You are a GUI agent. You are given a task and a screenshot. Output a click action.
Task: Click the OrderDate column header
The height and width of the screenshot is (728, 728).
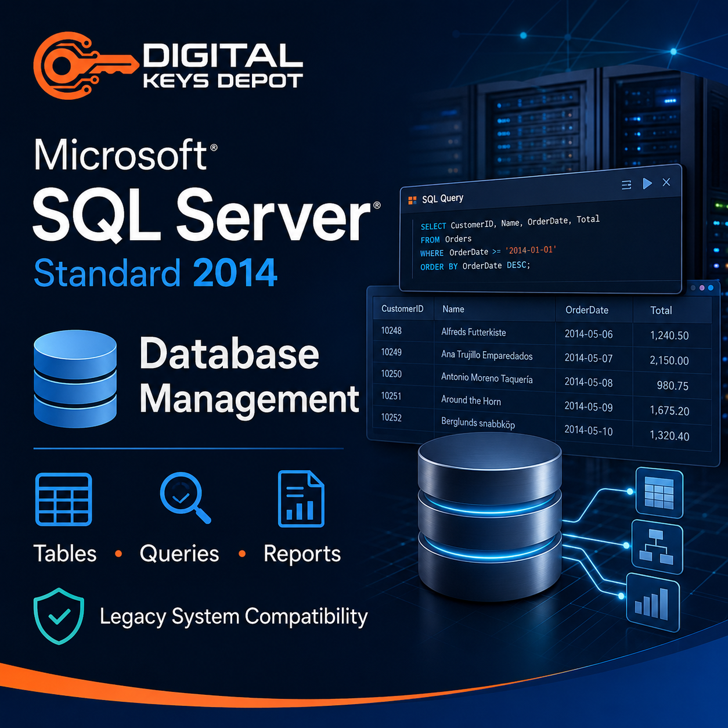point(587,310)
